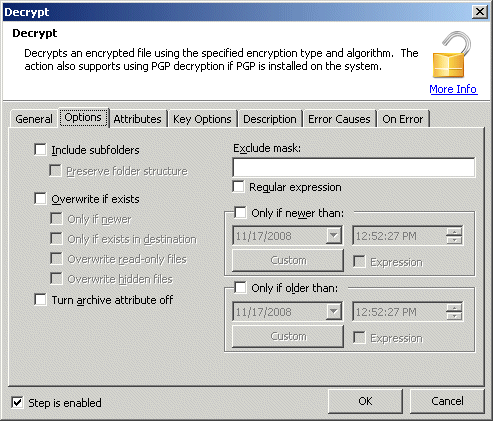Screen dimensions: 493x421
Task: Open the More Info link
Action: [453, 89]
